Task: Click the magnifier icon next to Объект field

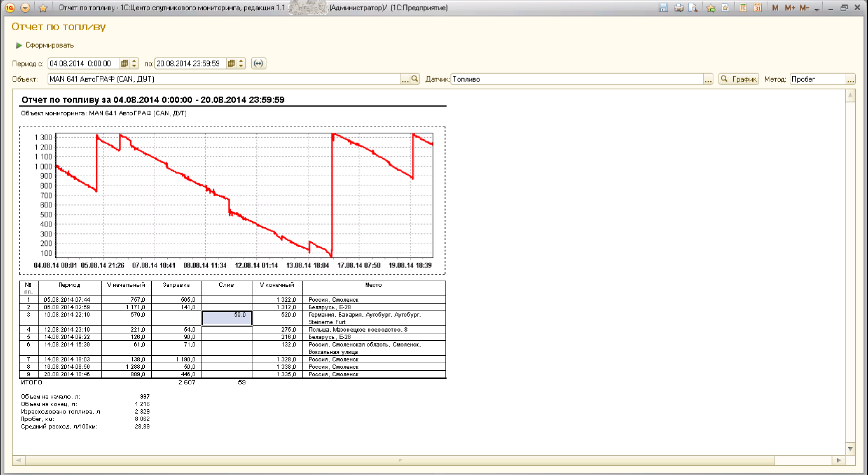Action: 415,79
